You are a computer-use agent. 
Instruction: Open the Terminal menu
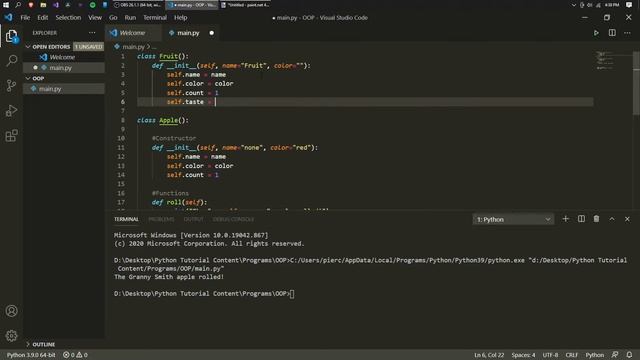pyautogui.click(x=155, y=18)
